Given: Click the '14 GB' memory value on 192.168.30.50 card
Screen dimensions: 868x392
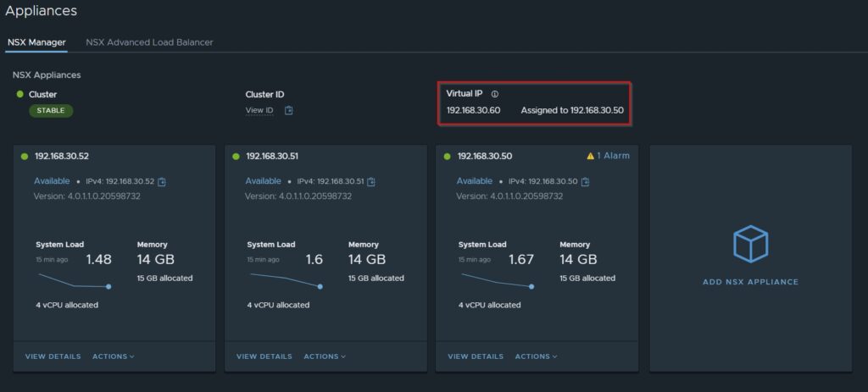Looking at the screenshot, I should (578, 260).
